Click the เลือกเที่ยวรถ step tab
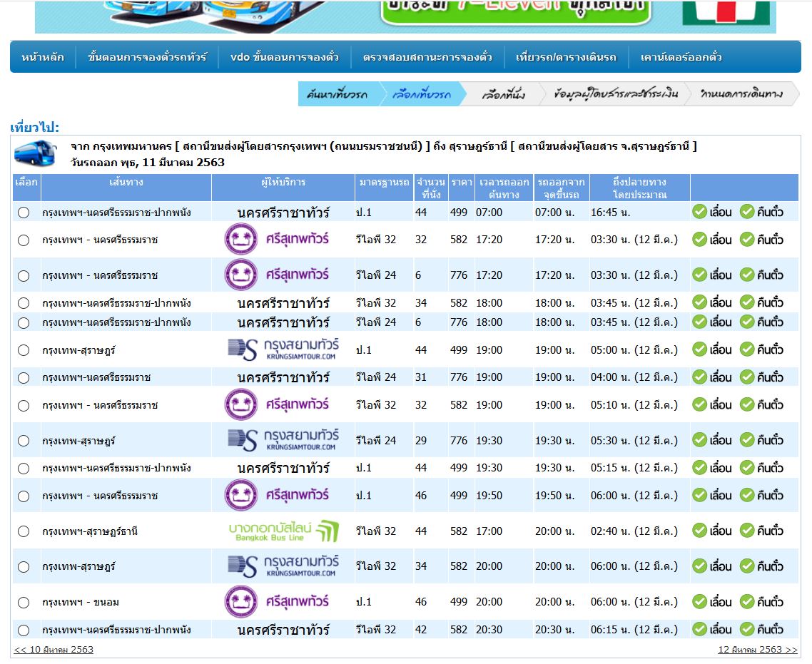 pyautogui.click(x=422, y=94)
